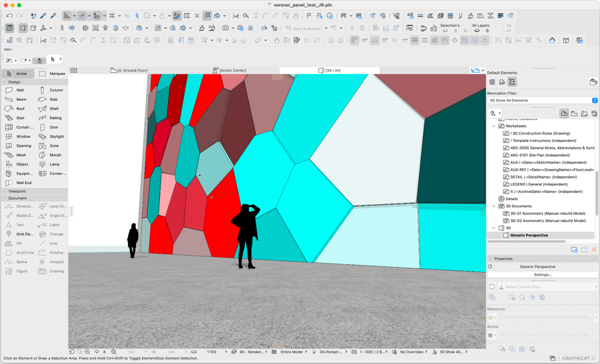Switch navigator to Project Map view
The width and height of the screenshot is (600, 364).
click(x=564, y=114)
